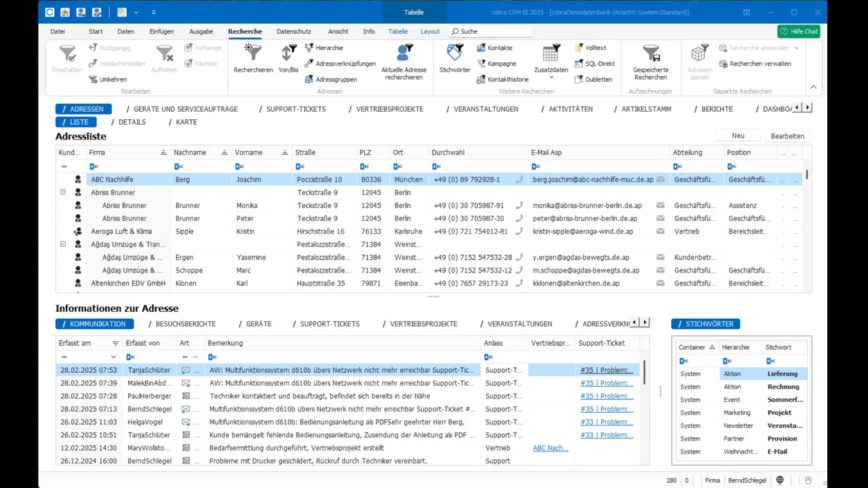The height and width of the screenshot is (488, 868).
Task: Click the kristin-sipple@aeroga-wind.de.ap email cell
Action: (x=600, y=231)
